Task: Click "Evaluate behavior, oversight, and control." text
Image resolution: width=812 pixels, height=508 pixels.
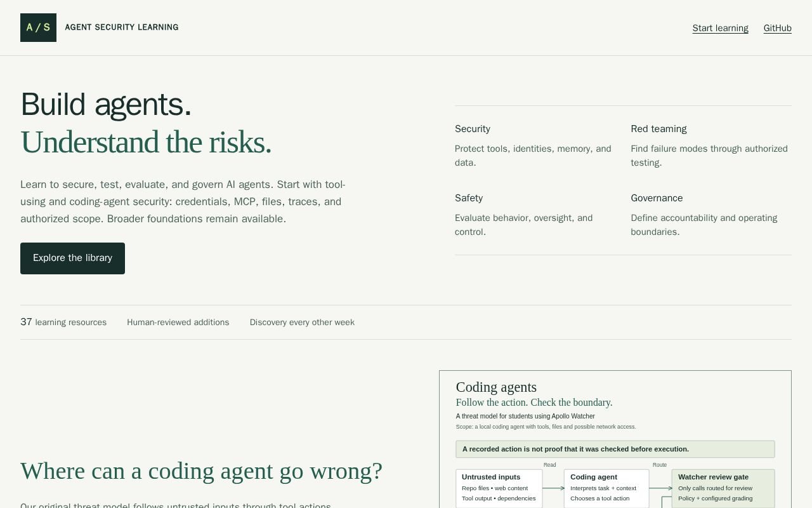Action: coord(524,225)
